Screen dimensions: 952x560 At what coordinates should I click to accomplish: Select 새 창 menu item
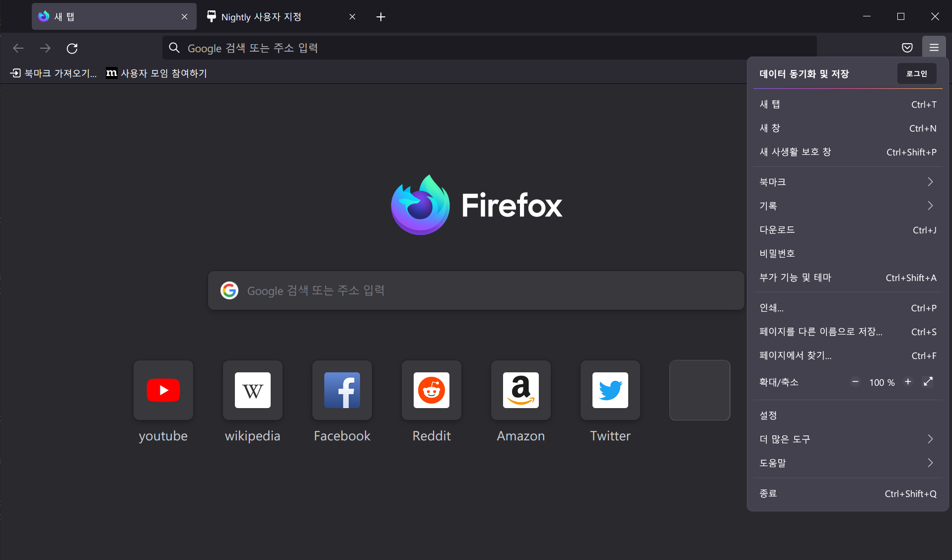pos(848,128)
